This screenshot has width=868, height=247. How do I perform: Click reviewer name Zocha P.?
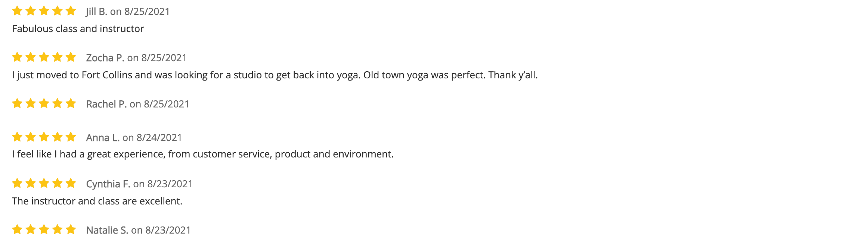pos(105,58)
